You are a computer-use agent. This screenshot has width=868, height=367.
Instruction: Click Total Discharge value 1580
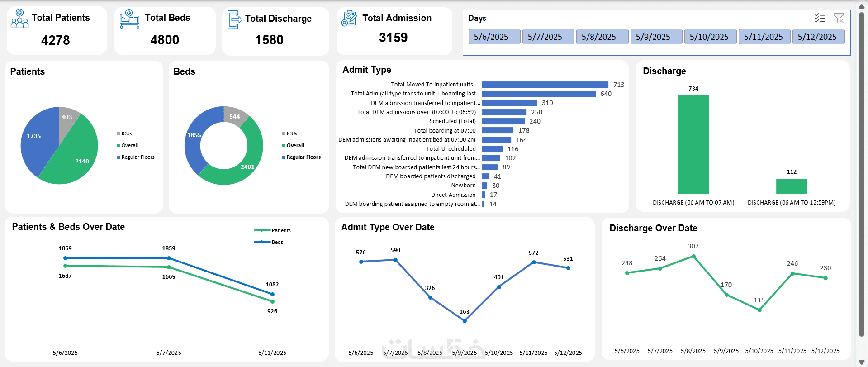(x=269, y=40)
